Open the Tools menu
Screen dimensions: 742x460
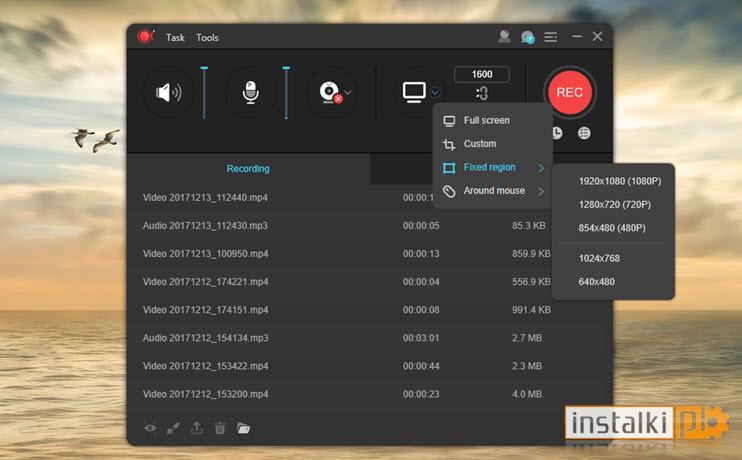pyautogui.click(x=207, y=37)
